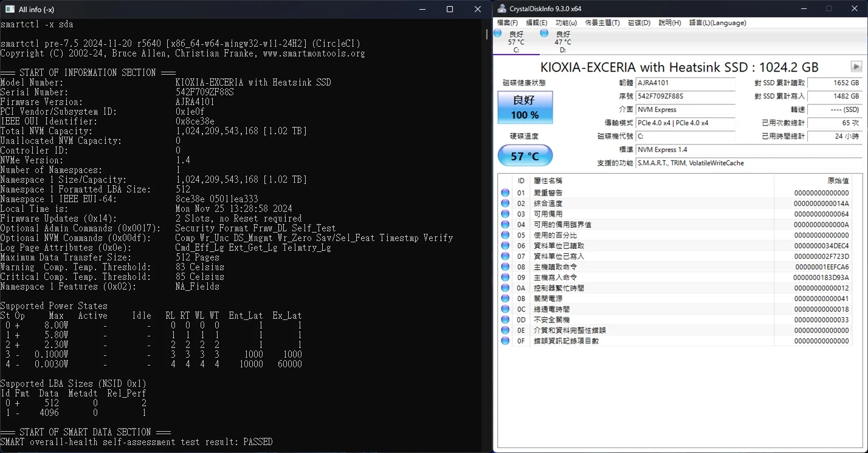This screenshot has height=453, width=868.
Task: Open the 佈景主題(T) menu
Action: point(602,22)
